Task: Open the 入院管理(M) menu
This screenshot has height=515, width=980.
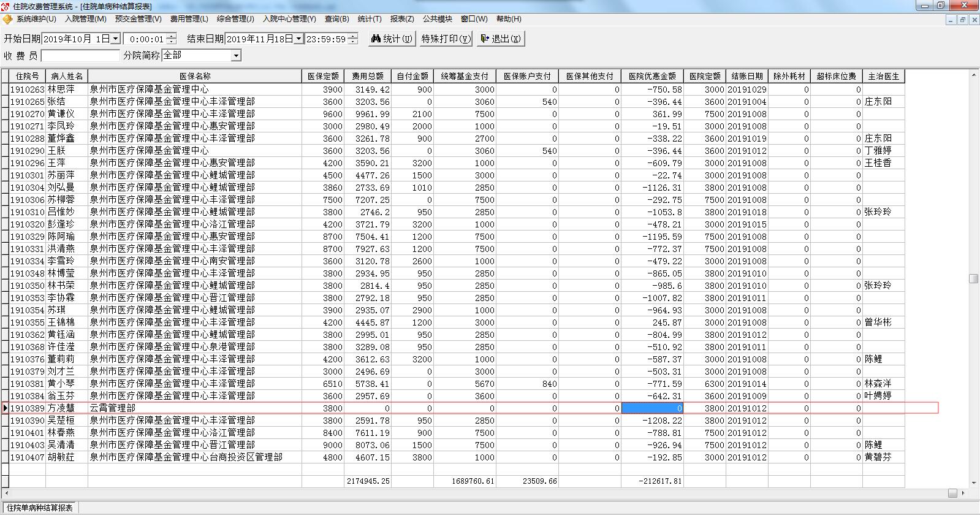Action: [x=86, y=19]
